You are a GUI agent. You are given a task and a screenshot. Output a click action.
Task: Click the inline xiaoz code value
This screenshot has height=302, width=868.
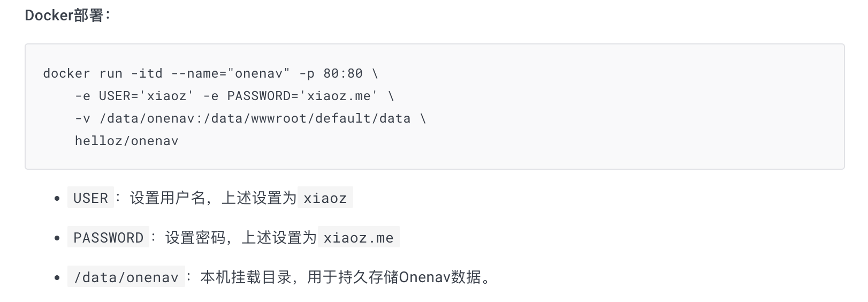pyautogui.click(x=325, y=198)
